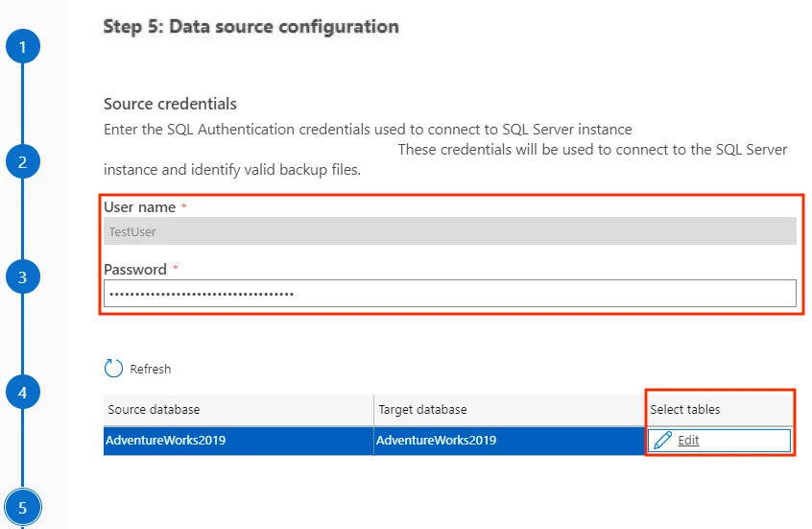Focus the Password input field
This screenshot has width=812, height=529.
click(449, 294)
